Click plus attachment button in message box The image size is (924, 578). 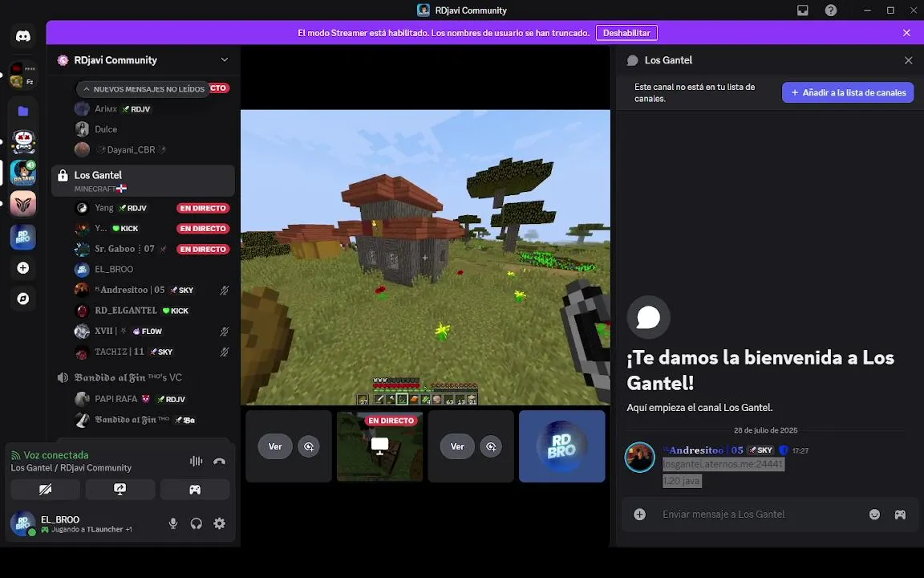tap(639, 515)
